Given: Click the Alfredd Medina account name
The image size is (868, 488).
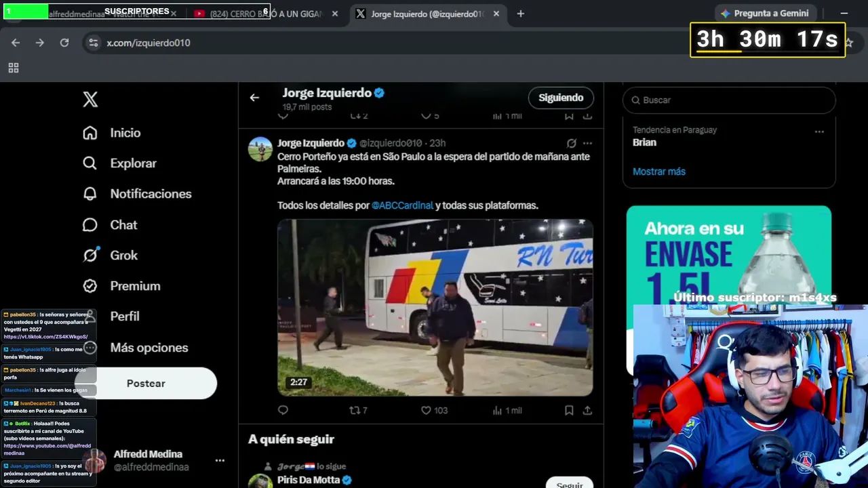Looking at the screenshot, I should tap(148, 454).
